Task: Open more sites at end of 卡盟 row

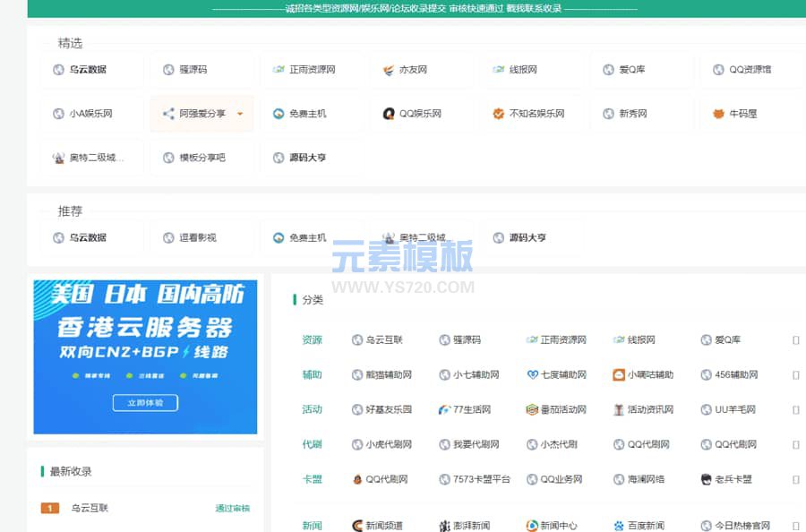Action: (796, 479)
